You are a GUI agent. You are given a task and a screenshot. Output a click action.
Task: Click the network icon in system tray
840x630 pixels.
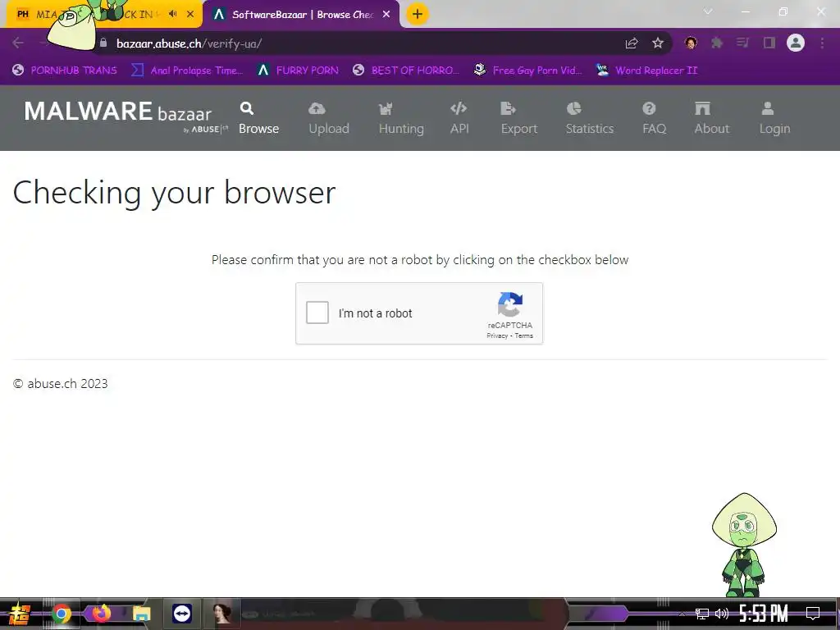tap(702, 614)
